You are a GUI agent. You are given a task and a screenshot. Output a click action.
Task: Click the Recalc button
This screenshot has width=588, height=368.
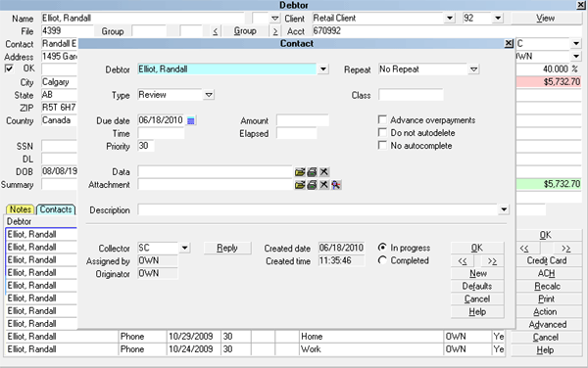pyautogui.click(x=547, y=286)
